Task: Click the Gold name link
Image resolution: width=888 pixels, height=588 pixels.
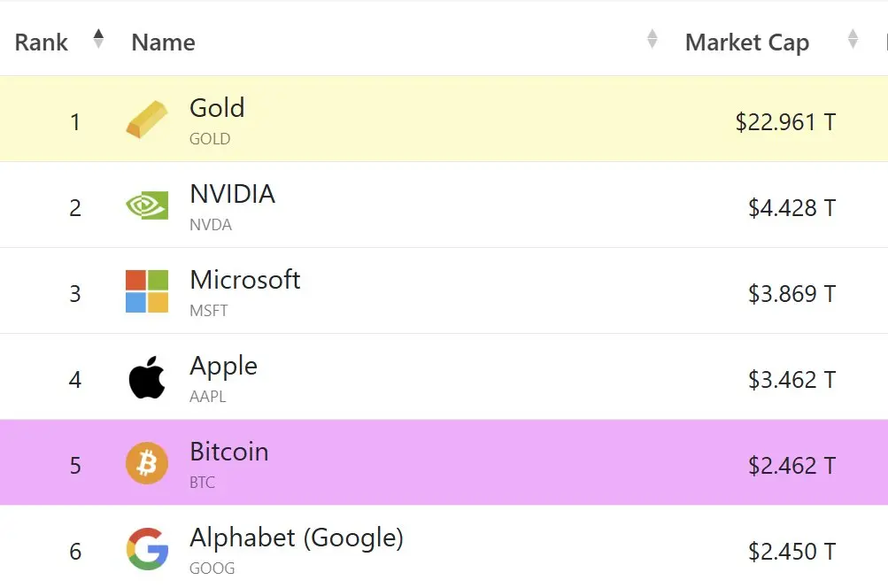Action: pos(217,108)
